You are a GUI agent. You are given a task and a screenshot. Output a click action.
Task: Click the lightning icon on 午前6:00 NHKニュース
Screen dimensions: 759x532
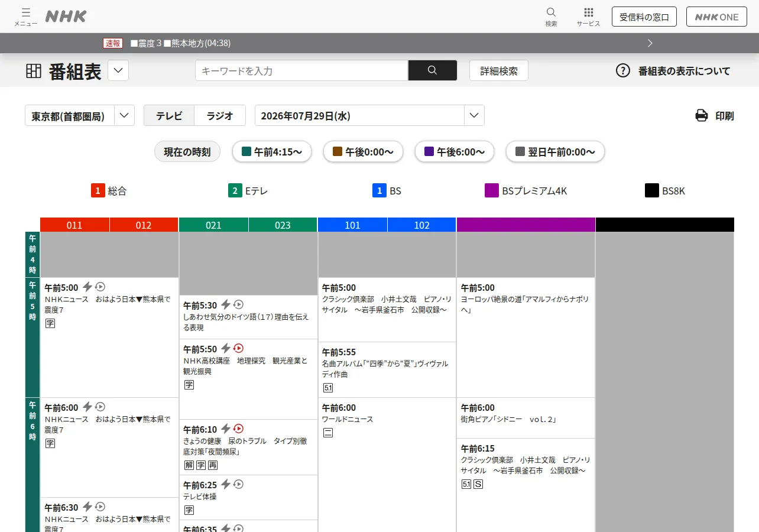click(87, 407)
